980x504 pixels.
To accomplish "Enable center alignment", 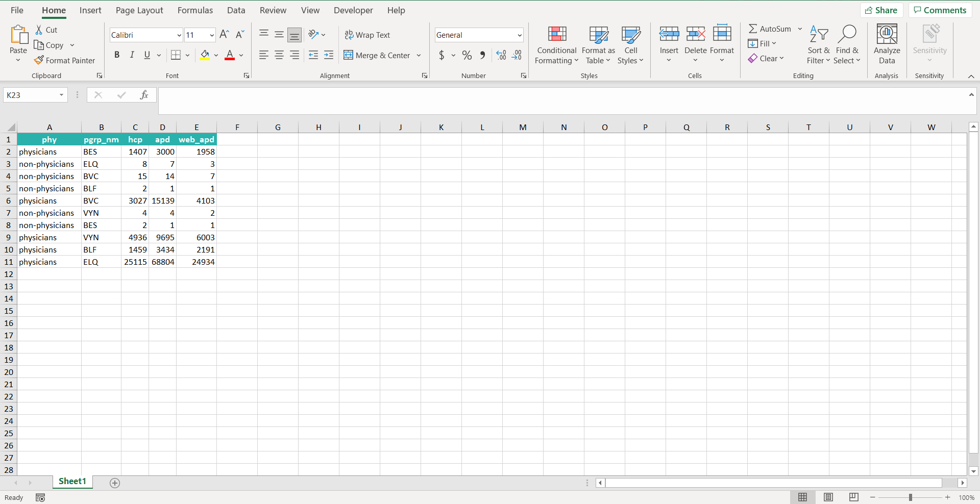I will pos(279,55).
